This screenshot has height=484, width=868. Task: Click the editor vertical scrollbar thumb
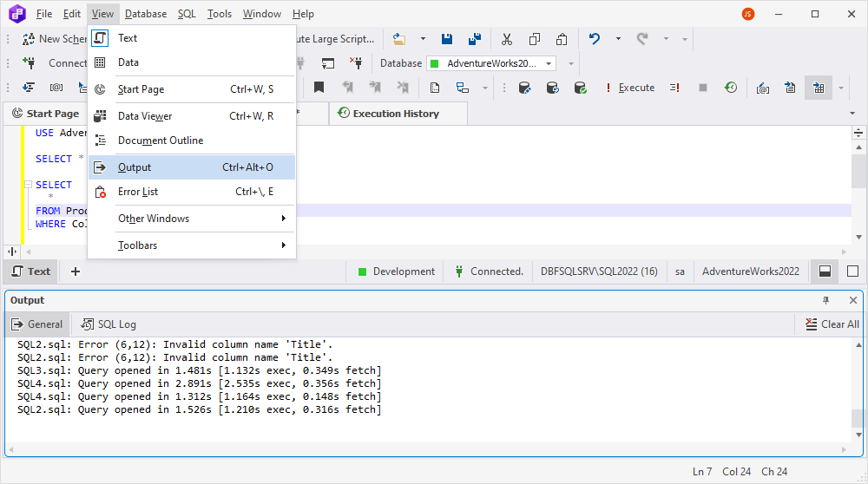pyautogui.click(x=858, y=172)
